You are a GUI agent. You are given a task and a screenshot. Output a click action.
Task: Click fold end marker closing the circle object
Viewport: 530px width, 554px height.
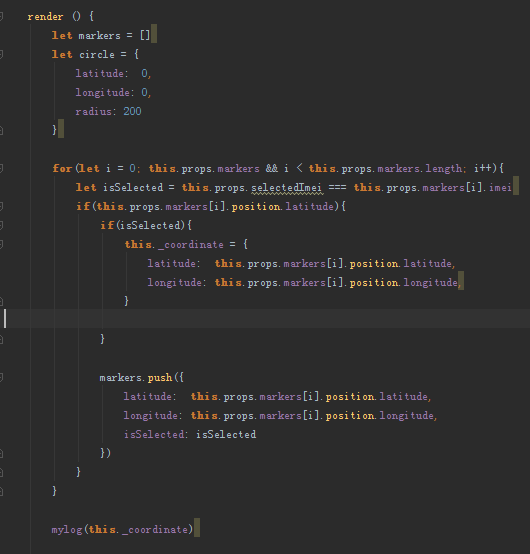coord(1,130)
